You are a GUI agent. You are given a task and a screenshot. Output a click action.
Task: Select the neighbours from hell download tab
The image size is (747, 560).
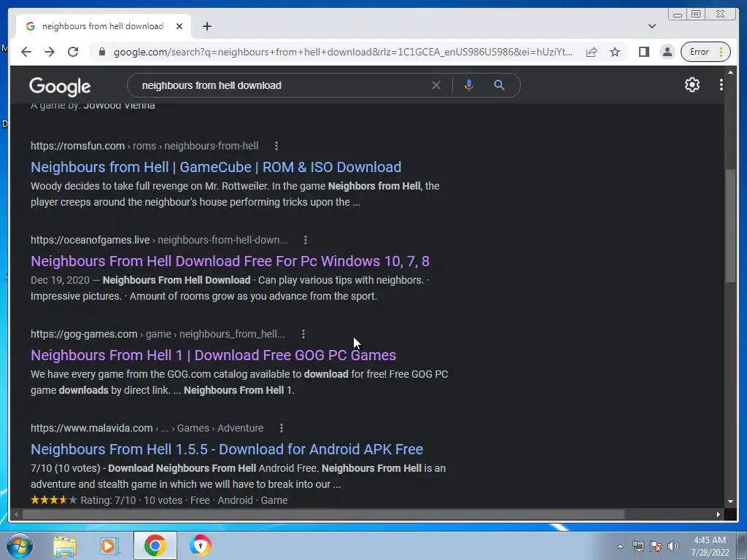point(104,26)
